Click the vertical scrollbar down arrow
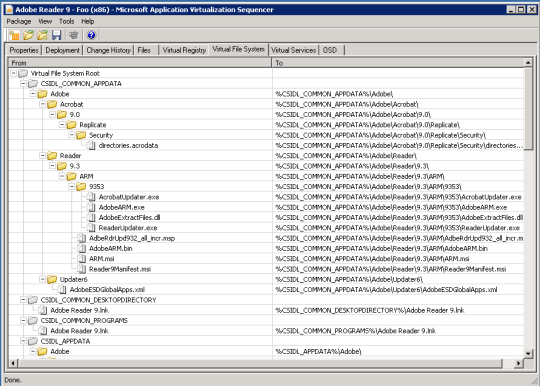The width and height of the screenshot is (540, 386). point(528,354)
